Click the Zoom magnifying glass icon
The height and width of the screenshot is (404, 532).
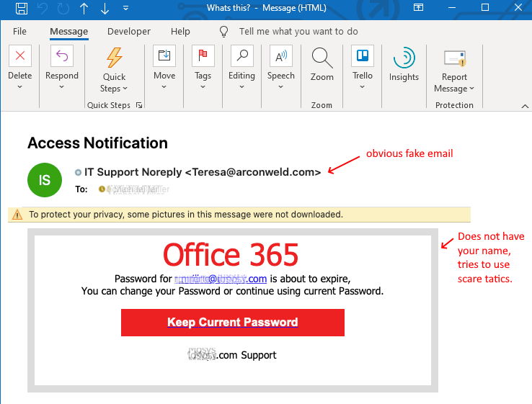pos(322,58)
